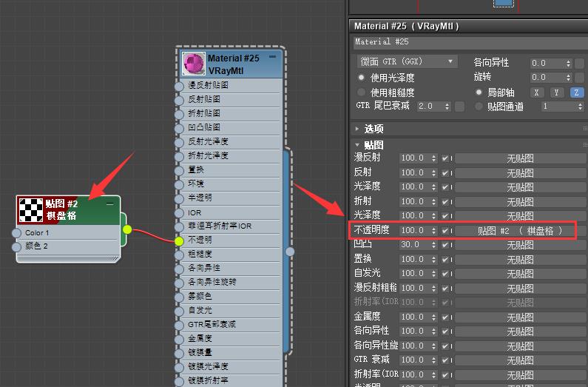Click the connected 不透明度 input socket
The width and height of the screenshot is (588, 387).
coord(179,241)
